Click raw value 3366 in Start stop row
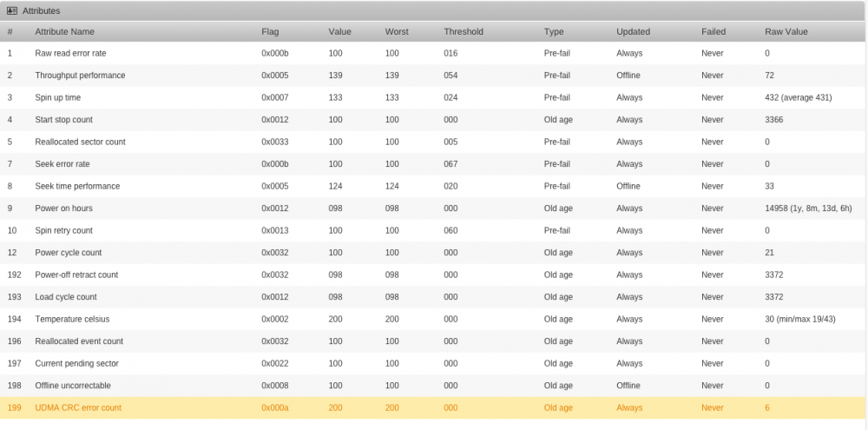Screen dimensions: 868x430 click(x=774, y=120)
